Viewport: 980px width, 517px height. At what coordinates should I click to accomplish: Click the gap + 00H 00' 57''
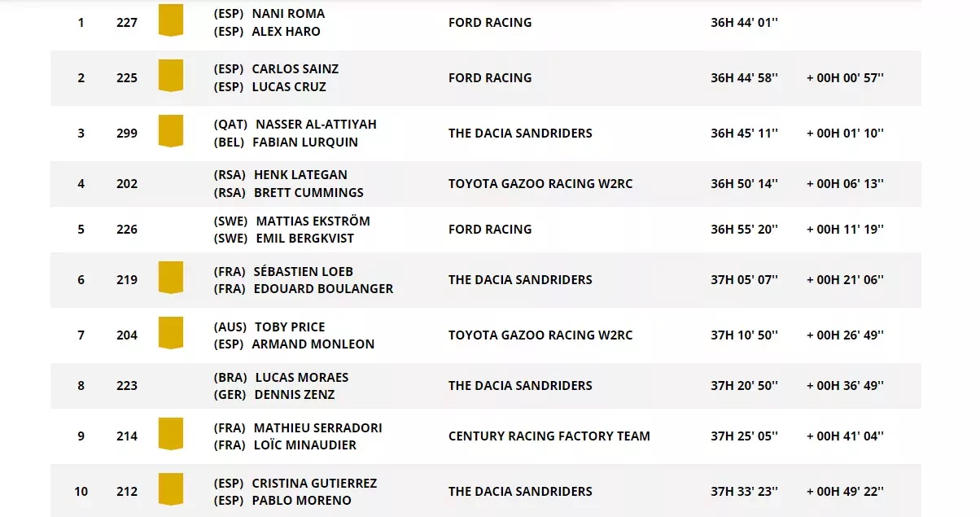tap(845, 78)
